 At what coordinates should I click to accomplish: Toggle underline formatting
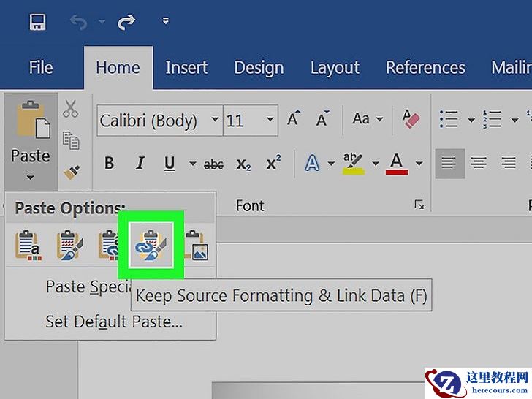[x=170, y=164]
